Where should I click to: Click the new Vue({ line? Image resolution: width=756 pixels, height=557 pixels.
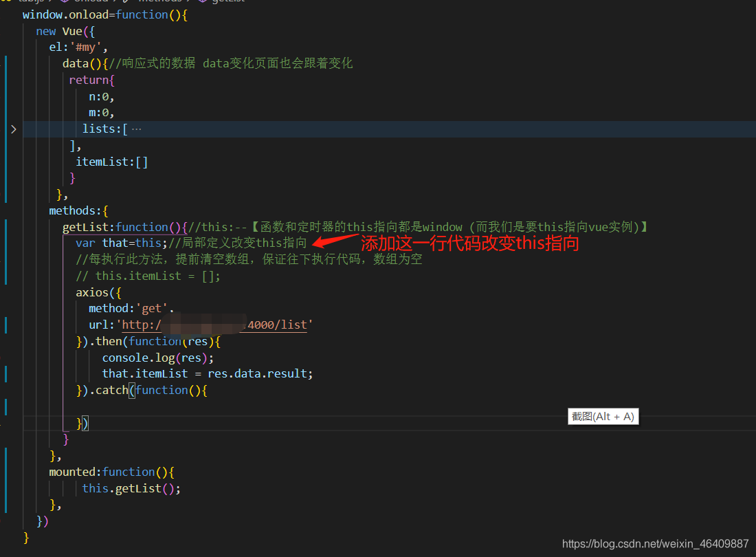pyautogui.click(x=65, y=32)
